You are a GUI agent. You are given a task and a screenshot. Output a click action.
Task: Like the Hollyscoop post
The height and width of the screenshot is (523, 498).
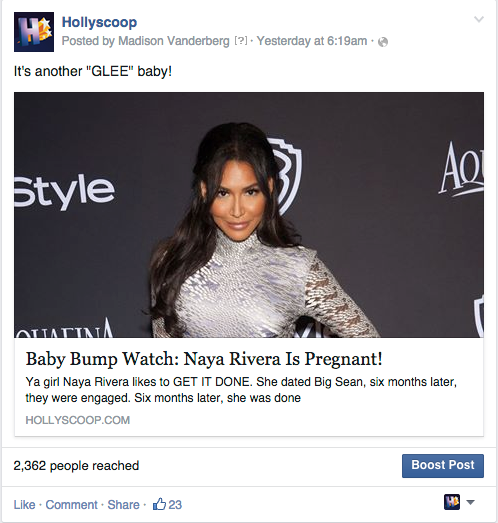click(x=24, y=505)
